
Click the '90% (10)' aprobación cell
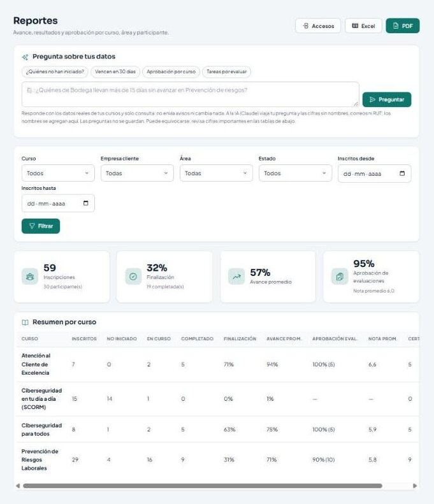pyautogui.click(x=323, y=459)
